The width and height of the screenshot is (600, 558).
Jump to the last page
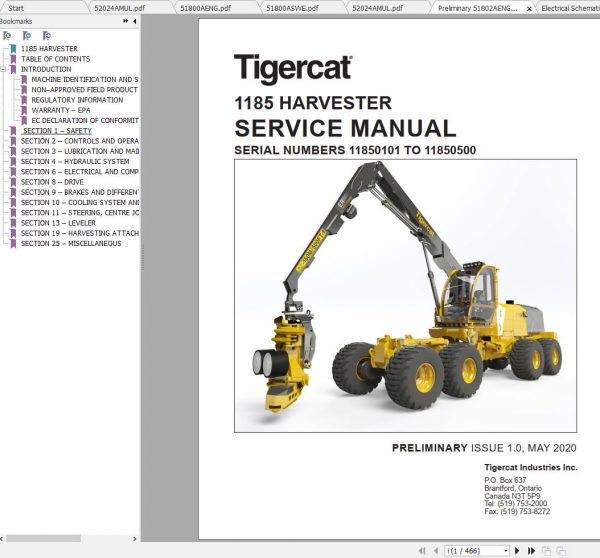coord(531,551)
